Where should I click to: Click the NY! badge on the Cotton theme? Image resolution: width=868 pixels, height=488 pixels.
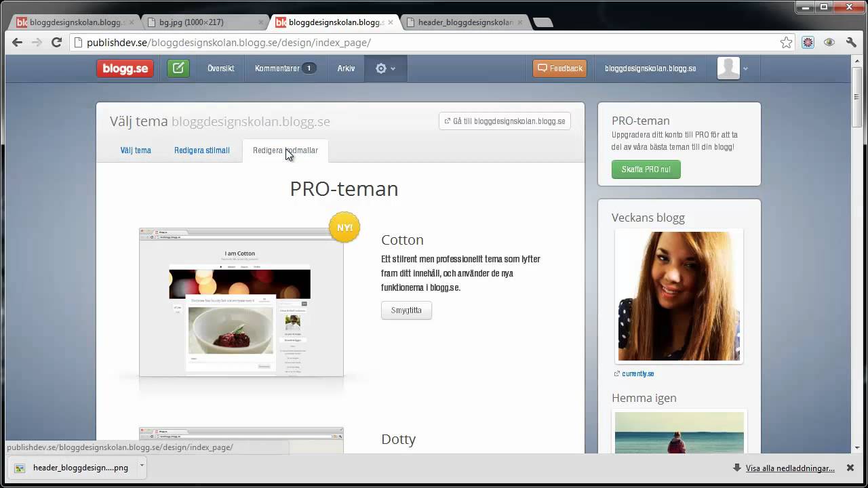point(344,227)
